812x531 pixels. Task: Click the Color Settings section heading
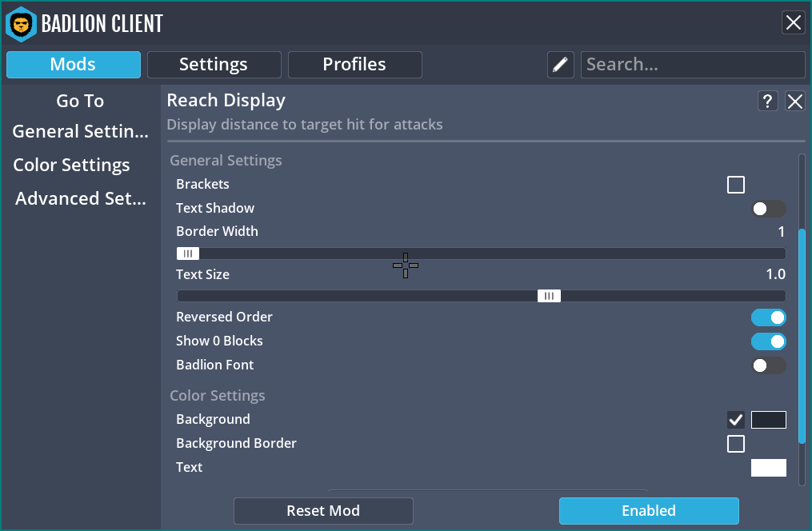(218, 396)
